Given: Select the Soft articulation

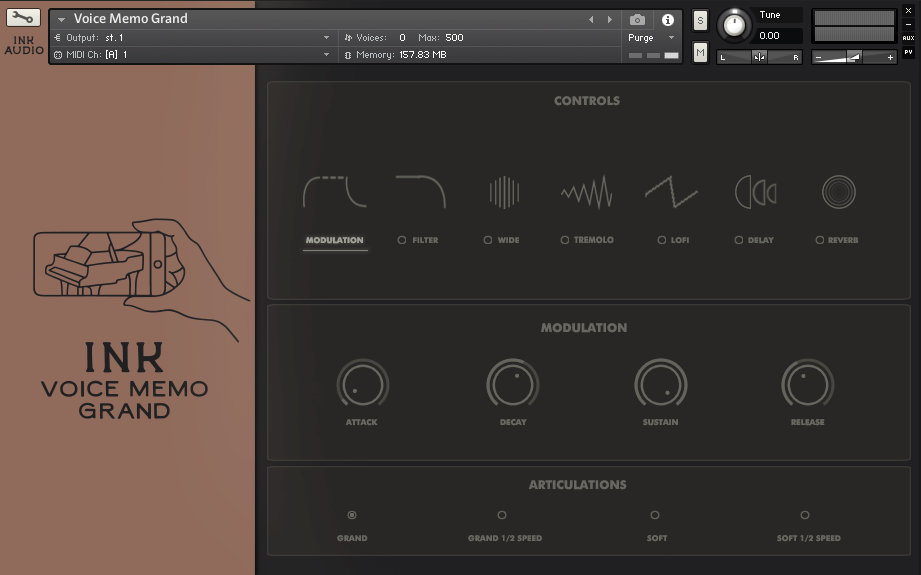Looking at the screenshot, I should [x=655, y=516].
